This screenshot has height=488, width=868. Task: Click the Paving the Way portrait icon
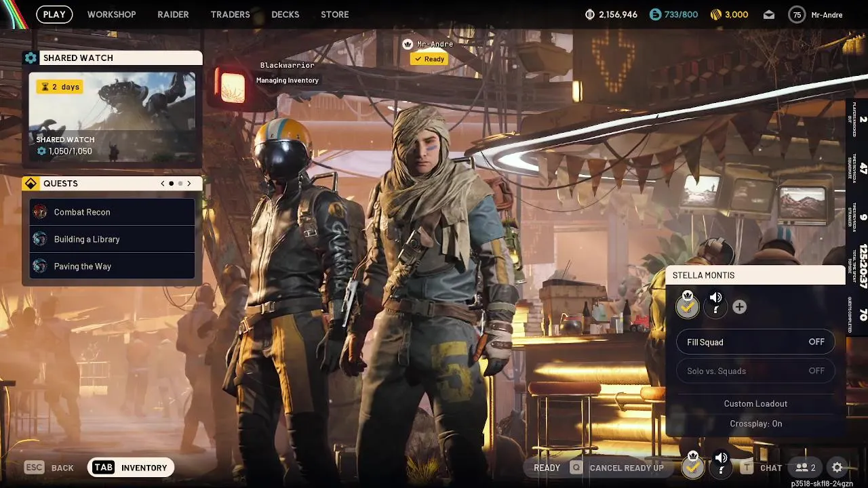pyautogui.click(x=40, y=266)
